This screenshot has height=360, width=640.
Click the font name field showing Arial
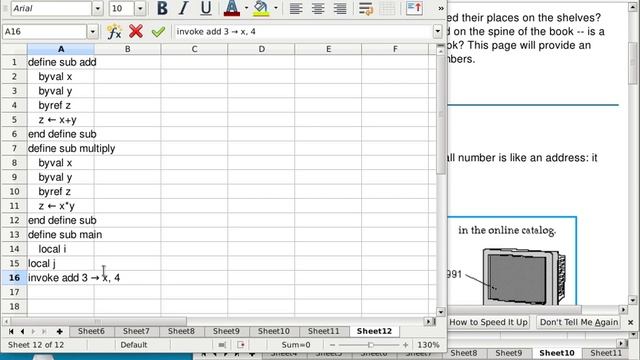pyautogui.click(x=51, y=8)
